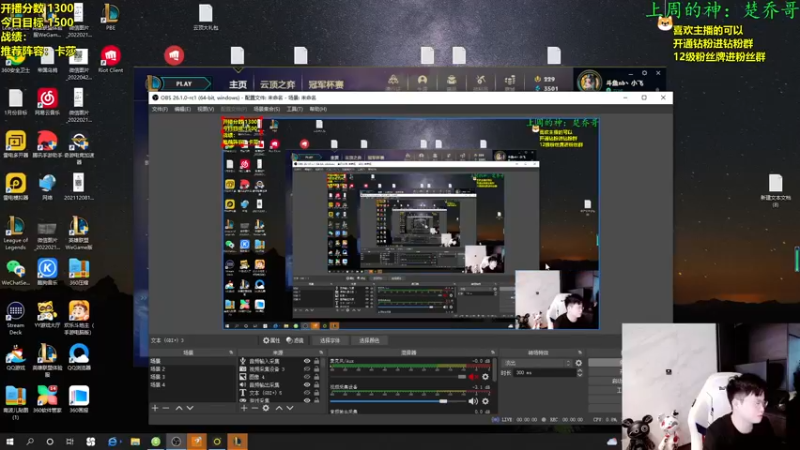Move the selected scene up
The width and height of the screenshot is (800, 450).
(179, 408)
